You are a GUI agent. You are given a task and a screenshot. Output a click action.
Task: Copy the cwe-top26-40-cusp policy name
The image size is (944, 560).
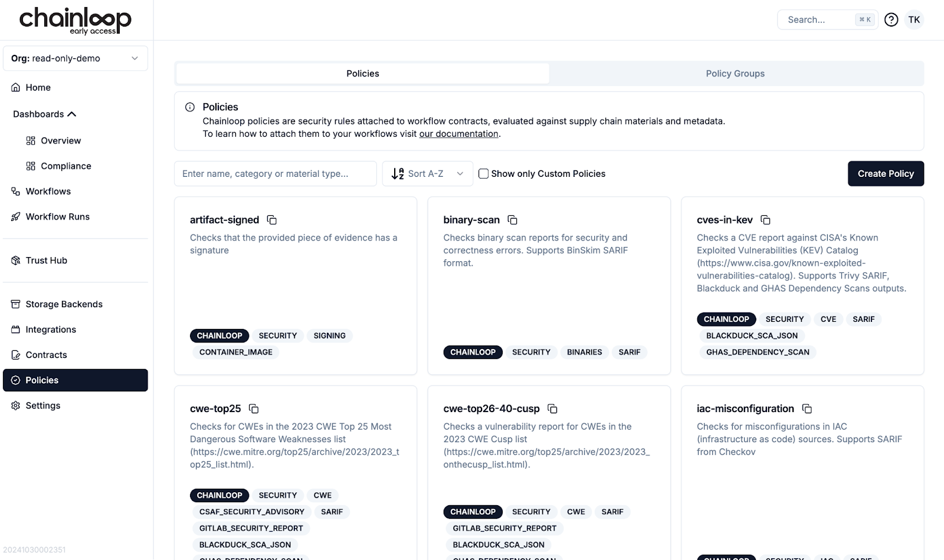[x=552, y=409]
